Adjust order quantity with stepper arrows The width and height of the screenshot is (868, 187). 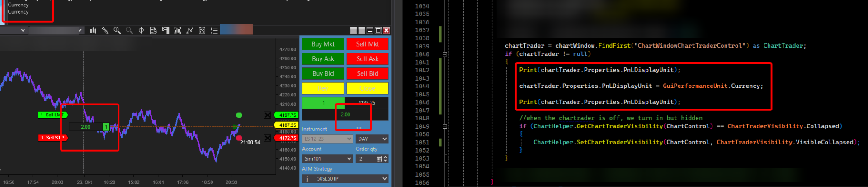(385, 159)
